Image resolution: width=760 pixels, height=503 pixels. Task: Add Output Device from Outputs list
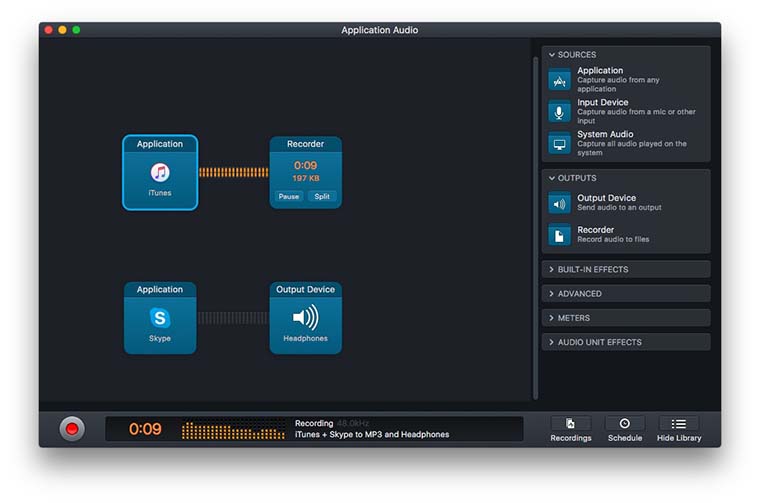[x=560, y=203]
